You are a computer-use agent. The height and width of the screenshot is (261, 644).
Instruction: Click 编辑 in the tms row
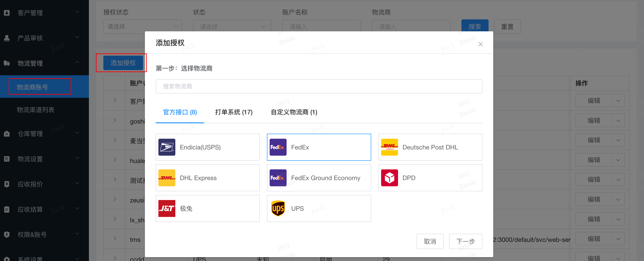click(594, 239)
